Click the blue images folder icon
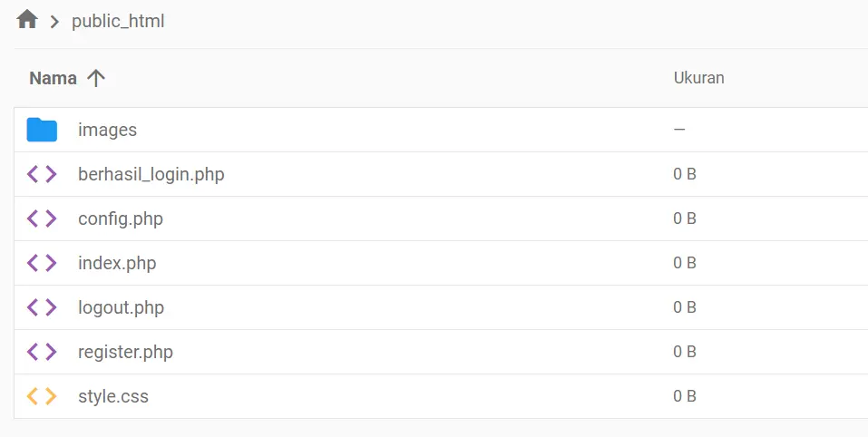Image resolution: width=868 pixels, height=437 pixels. (42, 130)
